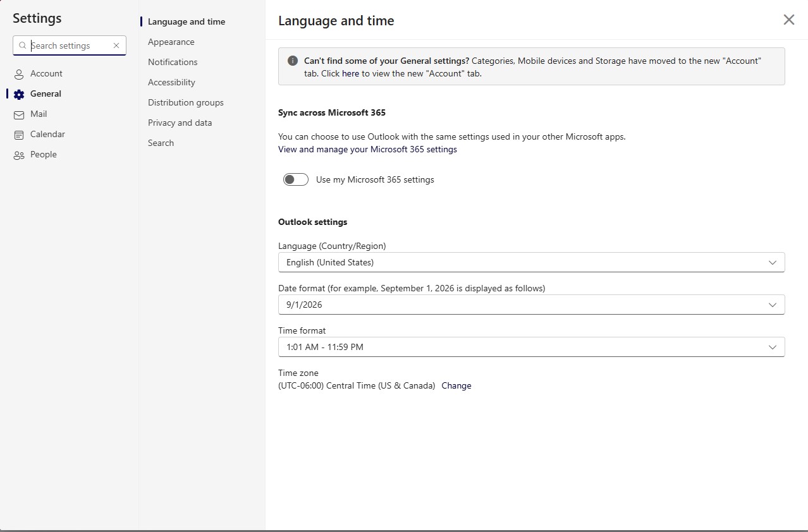
Task: Click the Central Time zone text
Action: pyautogui.click(x=357, y=385)
